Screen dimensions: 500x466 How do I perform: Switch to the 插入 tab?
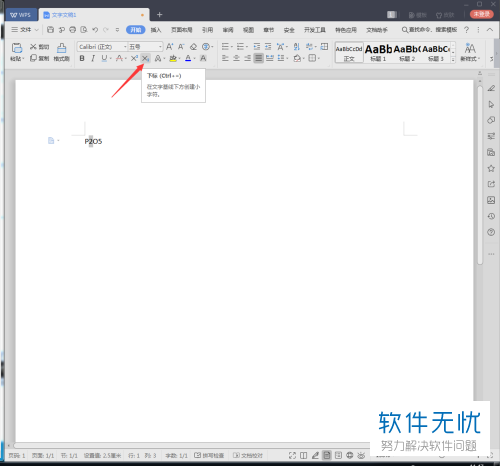pyautogui.click(x=156, y=30)
